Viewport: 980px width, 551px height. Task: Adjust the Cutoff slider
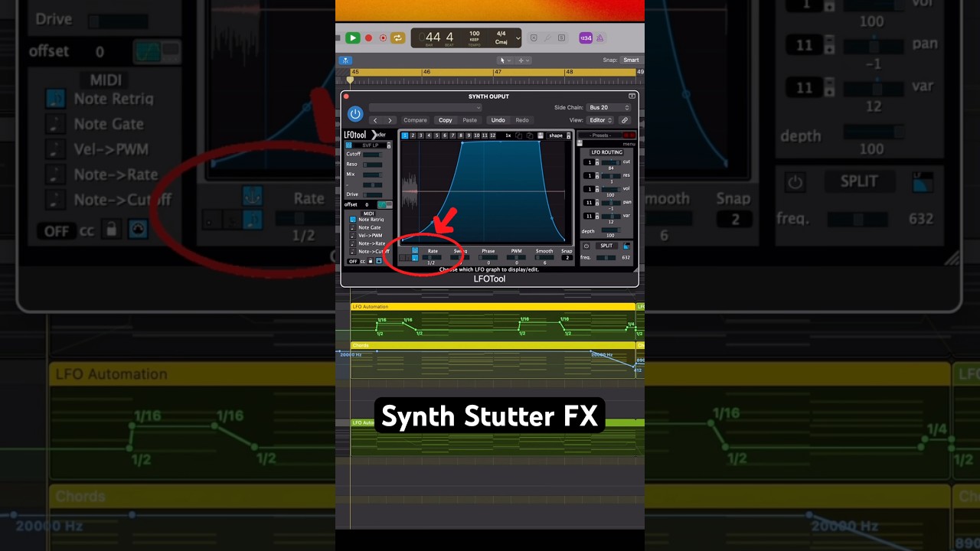(x=373, y=155)
